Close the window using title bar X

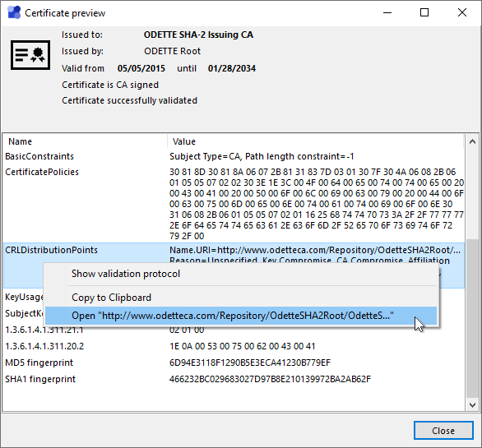tap(462, 12)
